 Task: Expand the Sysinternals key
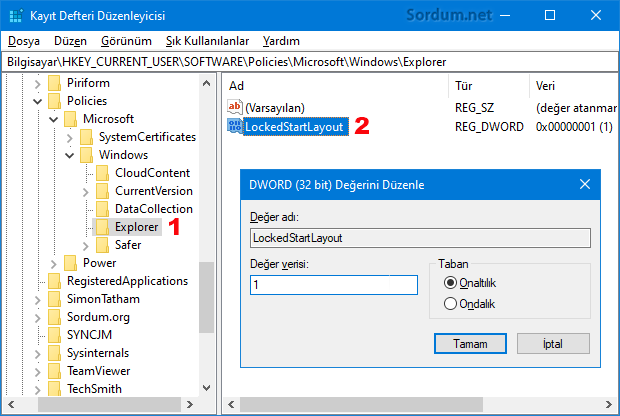click(38, 354)
